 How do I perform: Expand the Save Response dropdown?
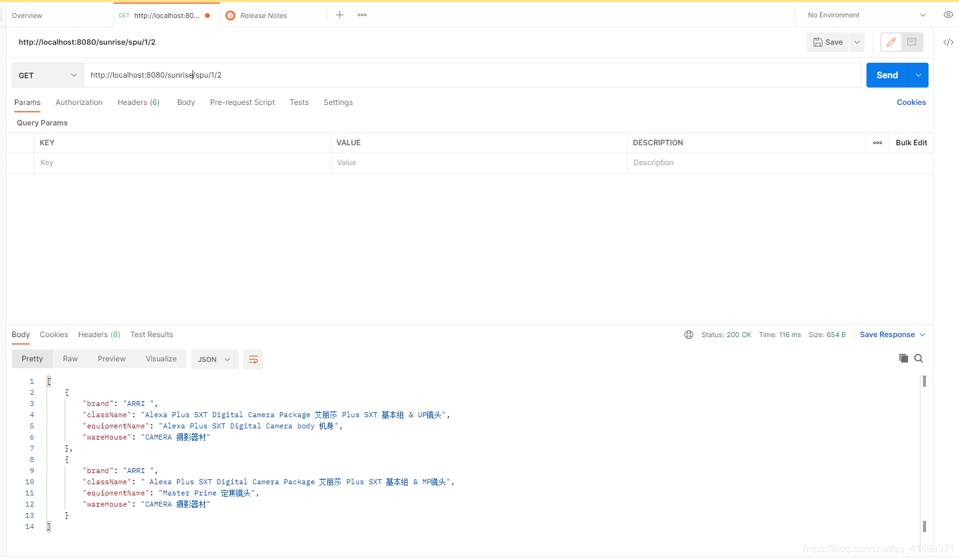(922, 335)
